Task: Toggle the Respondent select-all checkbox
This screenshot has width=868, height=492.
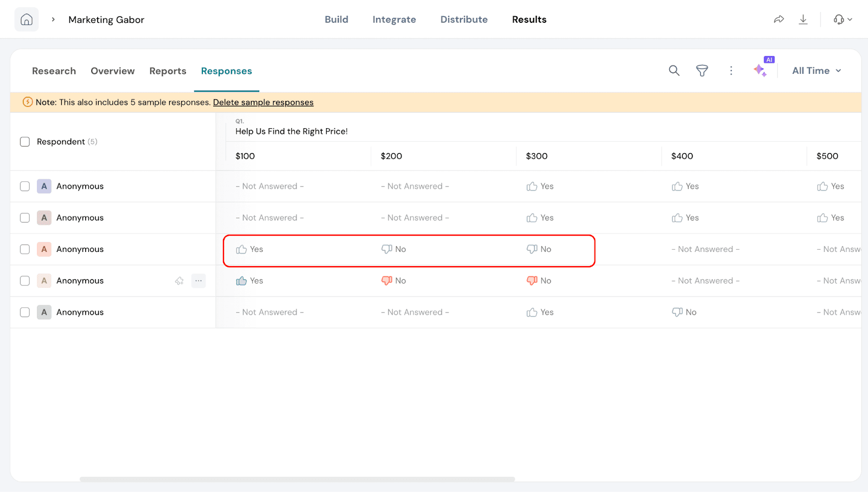Action: tap(25, 142)
